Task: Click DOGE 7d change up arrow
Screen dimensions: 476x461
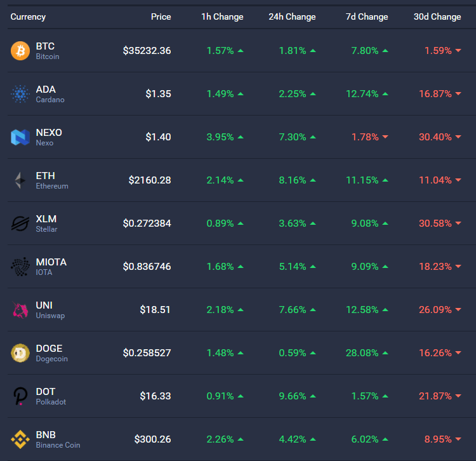Action: tap(385, 353)
